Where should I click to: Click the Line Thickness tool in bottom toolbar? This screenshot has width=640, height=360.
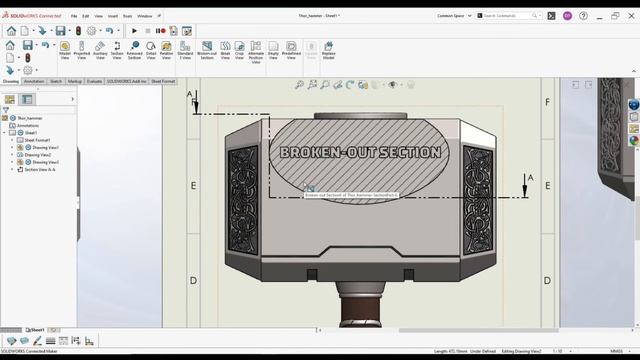pyautogui.click(x=50, y=341)
